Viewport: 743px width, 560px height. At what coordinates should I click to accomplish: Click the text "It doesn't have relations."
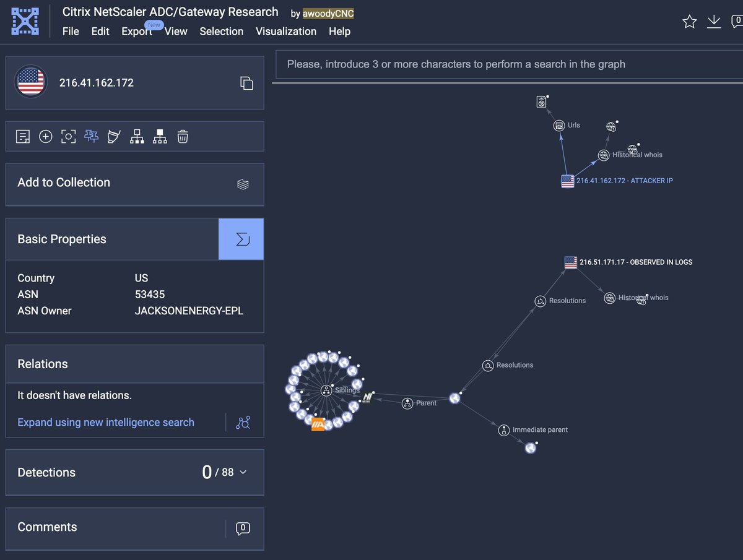click(x=74, y=395)
